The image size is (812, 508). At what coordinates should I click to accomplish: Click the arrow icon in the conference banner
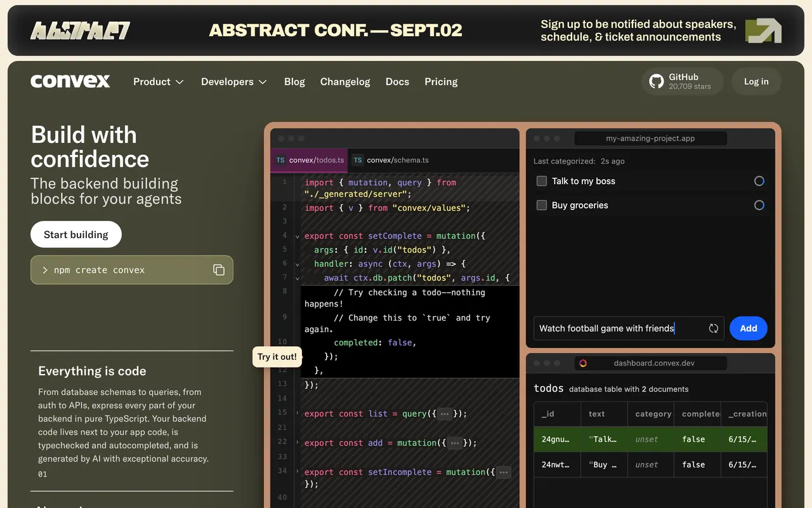pyautogui.click(x=763, y=30)
